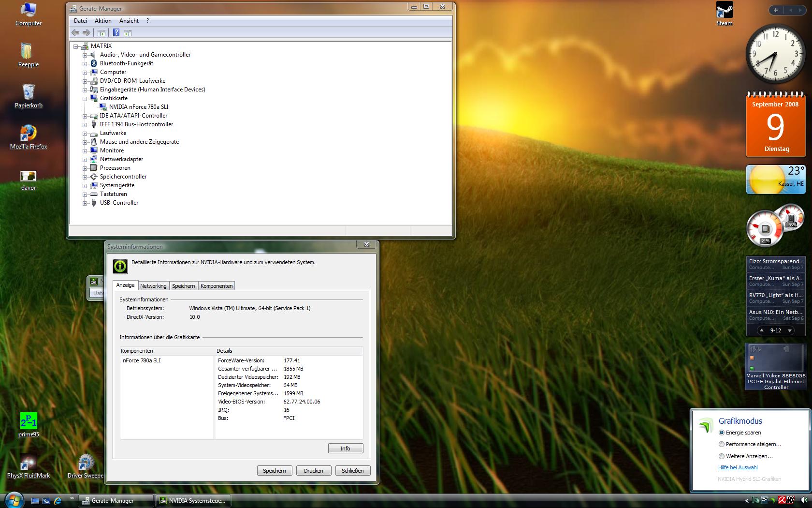The image size is (812, 508).
Task: Switch to the Networking tab
Action: 153,286
